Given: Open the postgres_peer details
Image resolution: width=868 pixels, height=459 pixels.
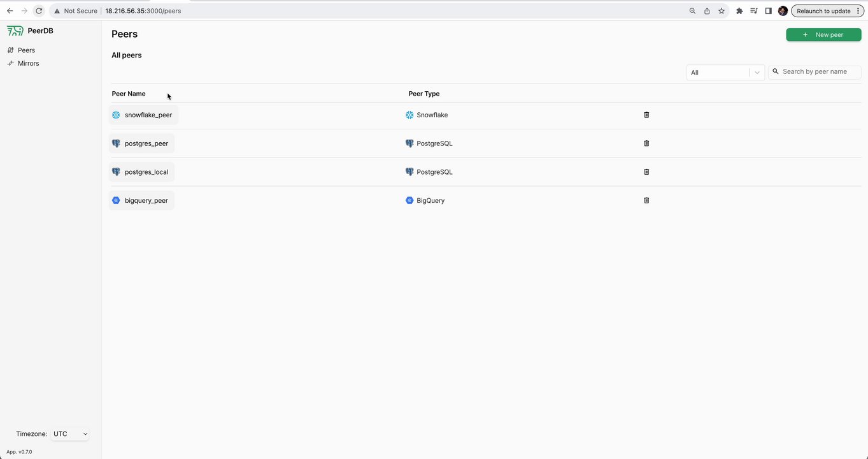Looking at the screenshot, I should (141, 143).
